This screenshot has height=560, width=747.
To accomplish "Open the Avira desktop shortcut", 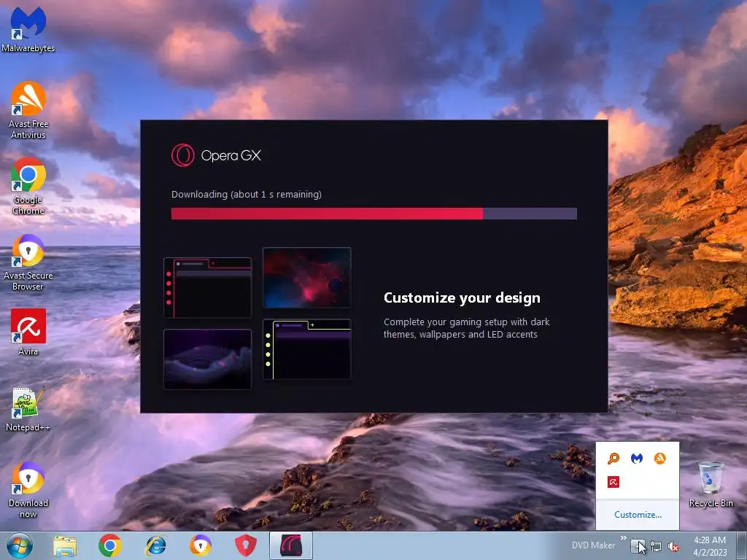I will point(28,332).
